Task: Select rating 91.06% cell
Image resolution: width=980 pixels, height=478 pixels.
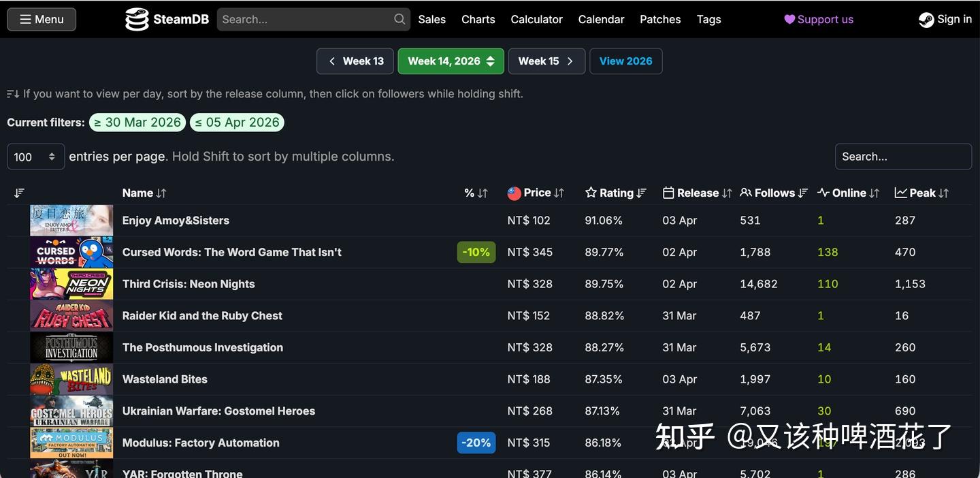Action: [x=604, y=221]
